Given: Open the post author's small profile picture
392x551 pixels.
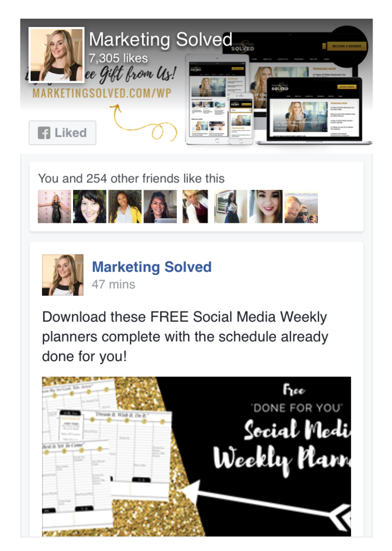Looking at the screenshot, I should pos(63,275).
